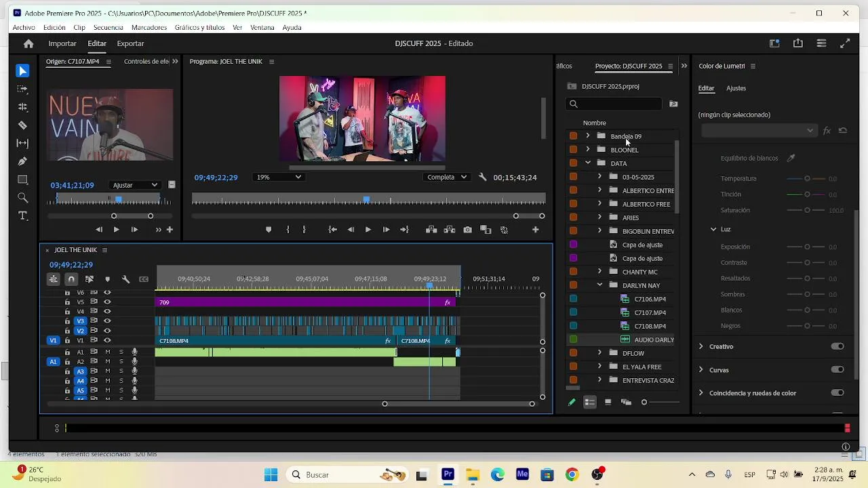The image size is (868, 488).
Task: Select the Zoom magnifier tool
Action: 22,198
